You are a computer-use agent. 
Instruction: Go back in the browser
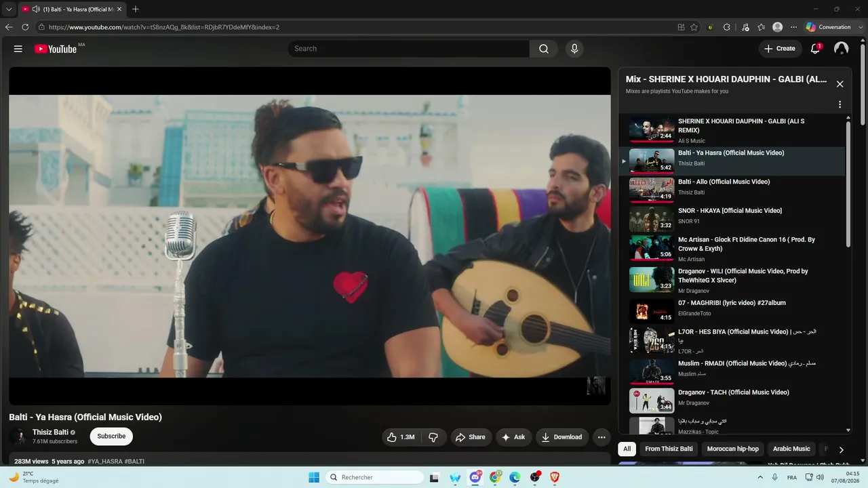point(9,27)
